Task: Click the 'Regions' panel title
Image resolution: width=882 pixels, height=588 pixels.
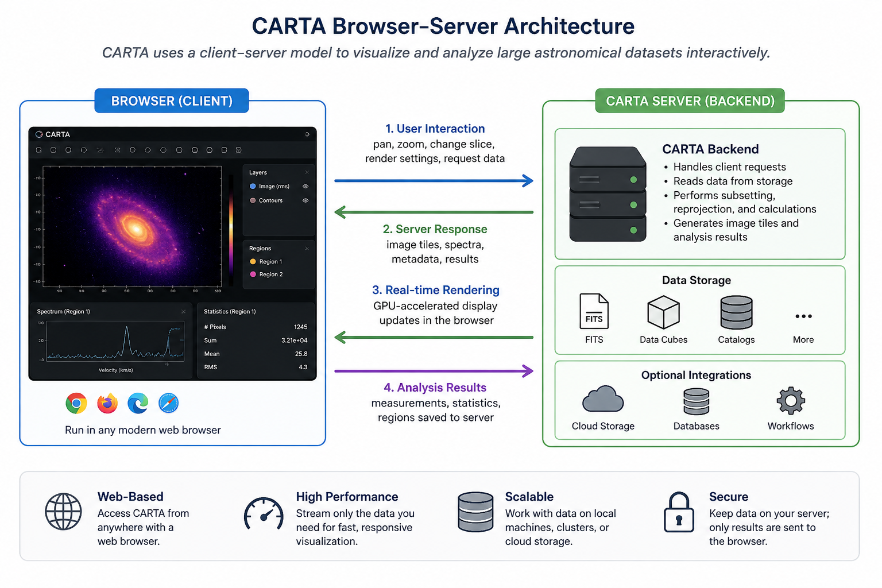Action: (x=260, y=249)
